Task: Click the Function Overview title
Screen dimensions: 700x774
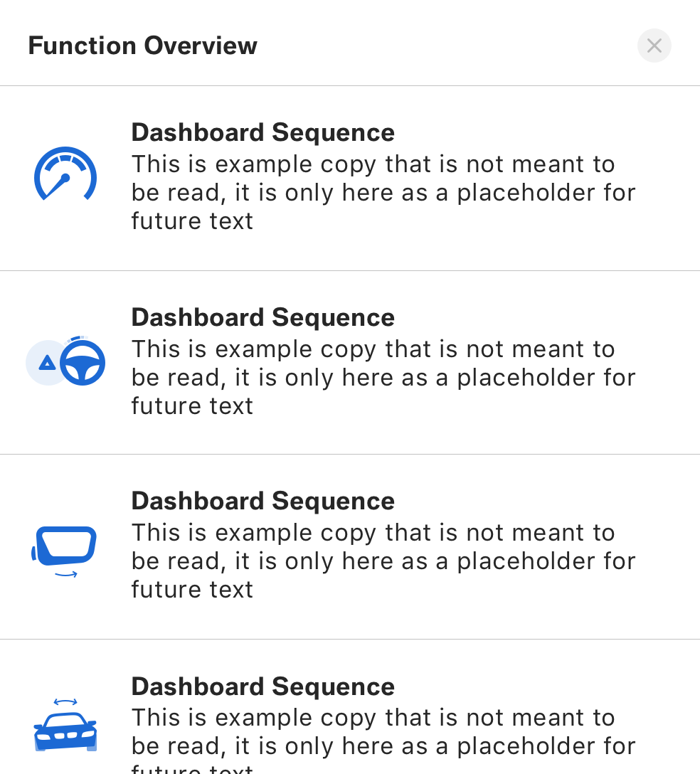Action: tap(142, 46)
